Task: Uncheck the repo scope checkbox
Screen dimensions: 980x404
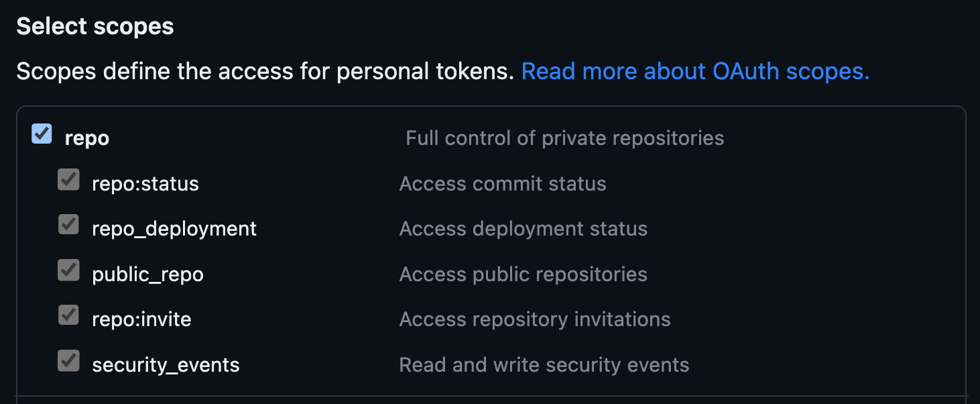Action: pos(42,134)
